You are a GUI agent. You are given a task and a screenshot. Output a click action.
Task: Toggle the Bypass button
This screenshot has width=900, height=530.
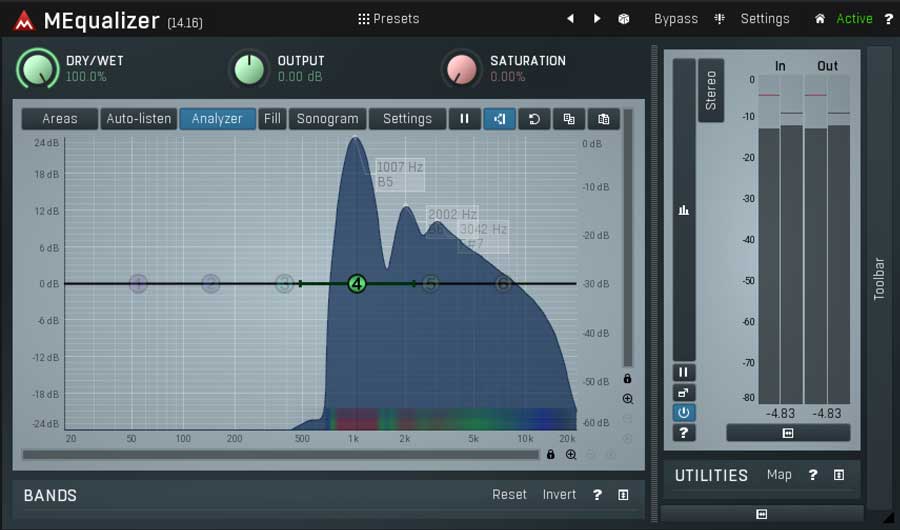pyautogui.click(x=676, y=19)
